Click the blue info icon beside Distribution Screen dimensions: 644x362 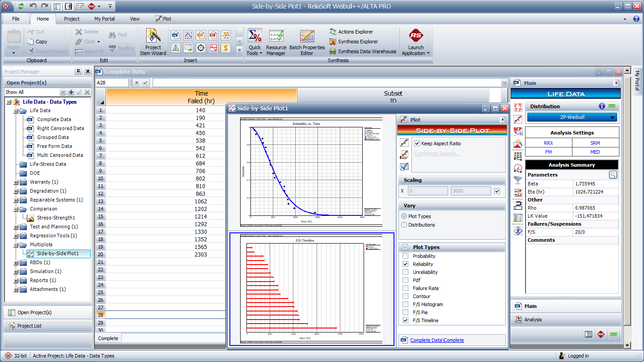(x=602, y=106)
